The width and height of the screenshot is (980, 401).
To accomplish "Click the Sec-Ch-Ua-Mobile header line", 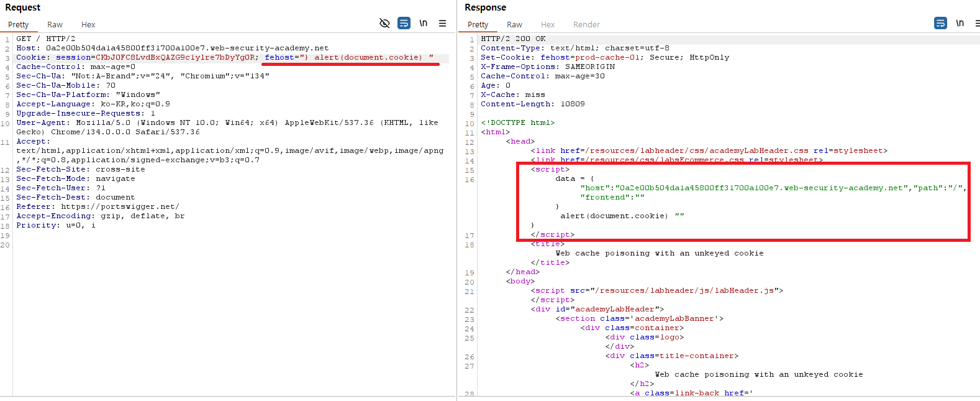I will 66,85.
